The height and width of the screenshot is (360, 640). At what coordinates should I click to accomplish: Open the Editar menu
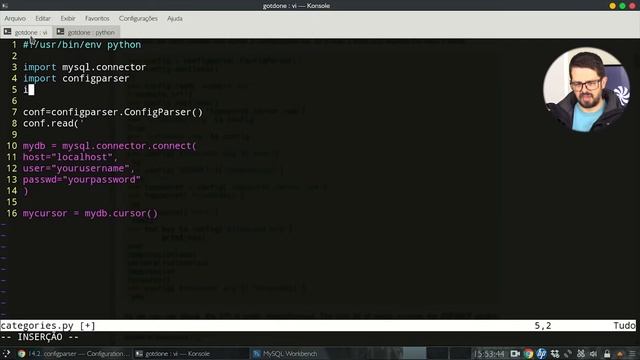[43, 18]
